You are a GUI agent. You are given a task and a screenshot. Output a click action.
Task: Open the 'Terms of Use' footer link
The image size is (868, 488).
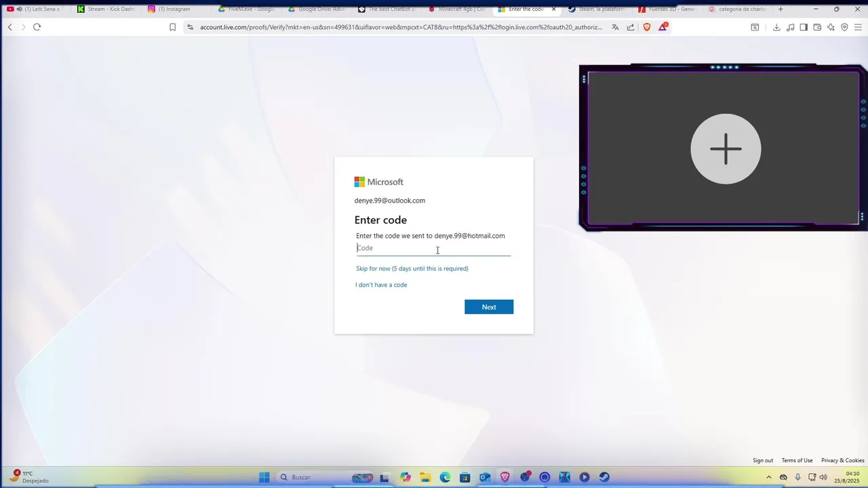coord(797,461)
